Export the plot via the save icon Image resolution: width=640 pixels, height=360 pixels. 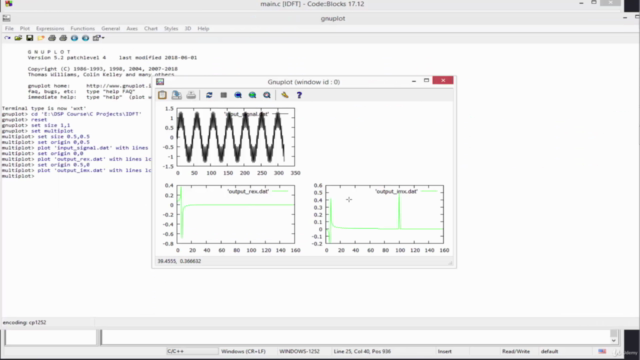tap(177, 95)
